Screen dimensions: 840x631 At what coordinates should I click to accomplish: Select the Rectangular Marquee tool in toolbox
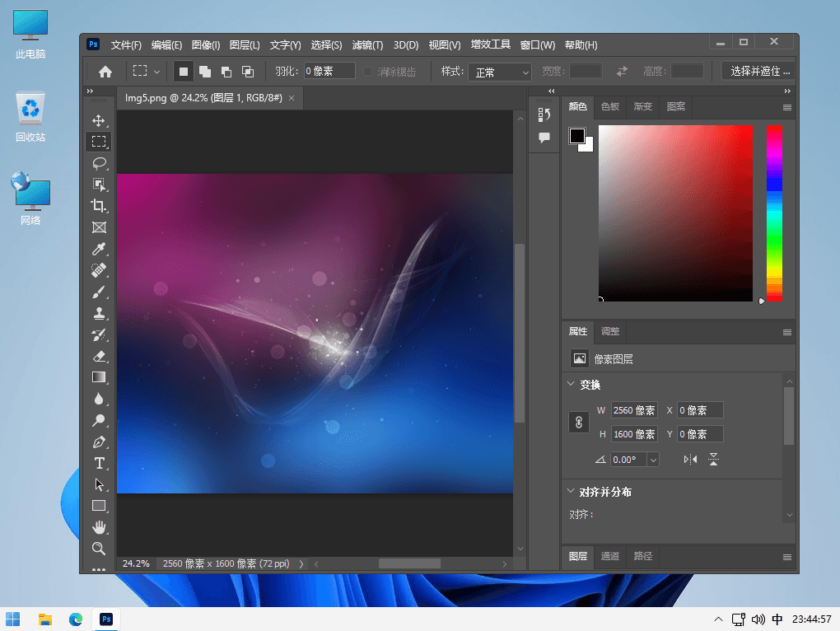pos(99,142)
